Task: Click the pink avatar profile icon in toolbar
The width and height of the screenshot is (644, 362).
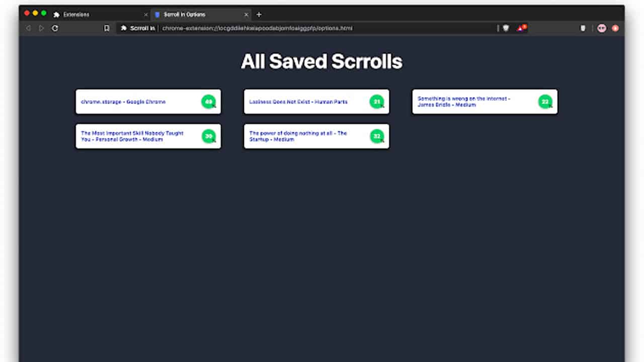Action: tap(601, 28)
